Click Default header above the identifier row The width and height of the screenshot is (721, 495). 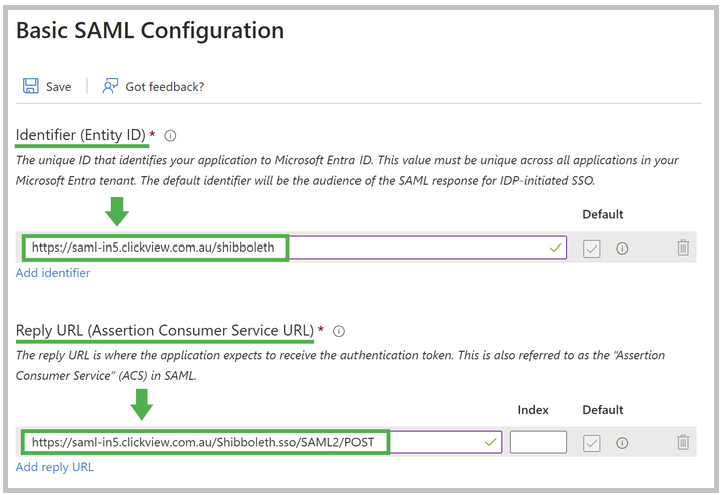(x=603, y=215)
